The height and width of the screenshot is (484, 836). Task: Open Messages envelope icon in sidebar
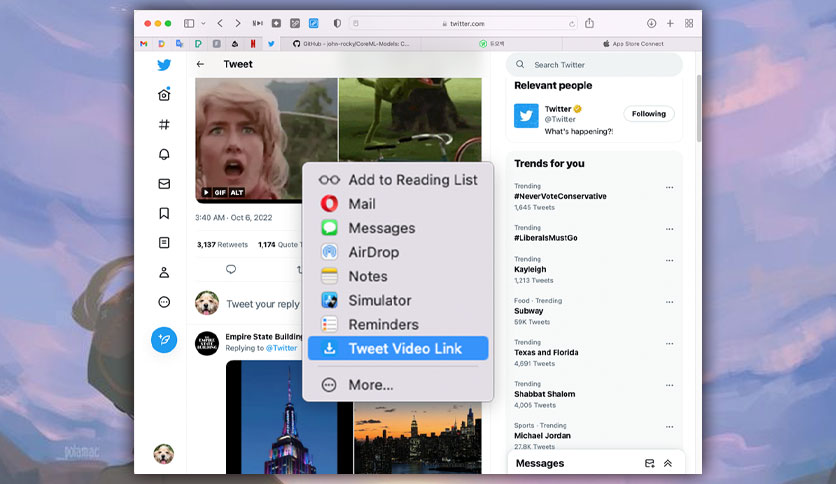coord(164,184)
